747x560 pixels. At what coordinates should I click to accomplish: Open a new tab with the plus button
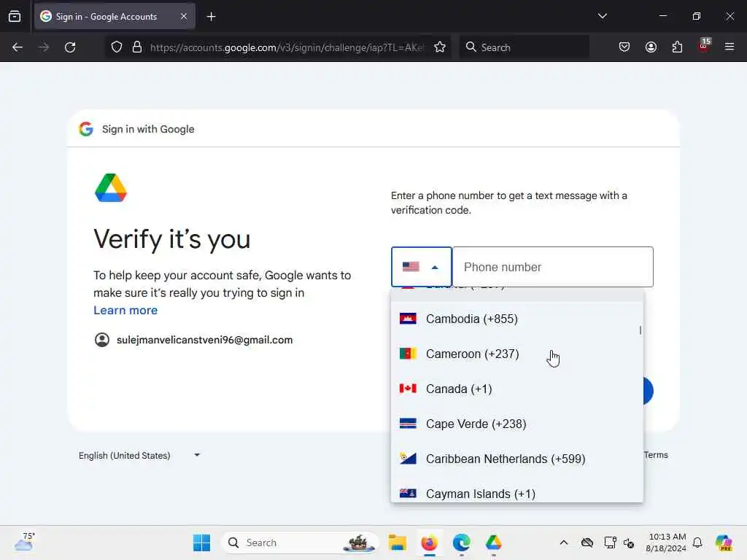tap(211, 17)
